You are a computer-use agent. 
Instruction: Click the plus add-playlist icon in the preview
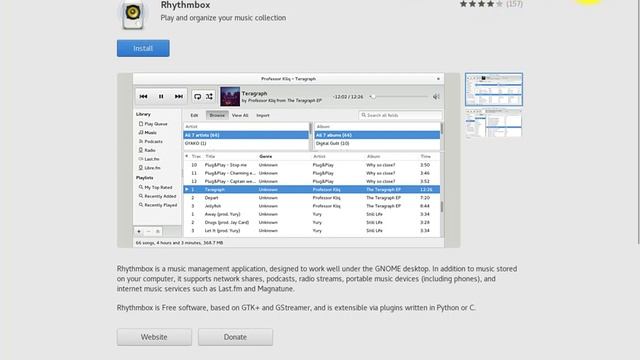click(x=139, y=231)
